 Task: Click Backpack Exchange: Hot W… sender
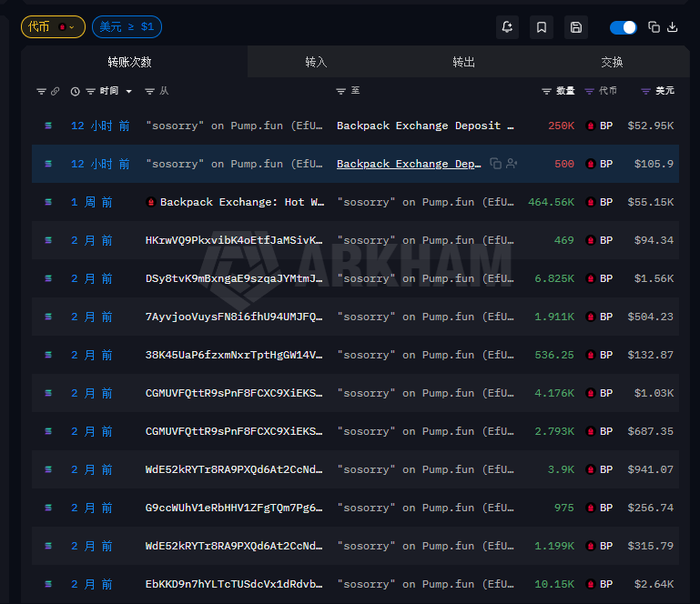pos(242,202)
